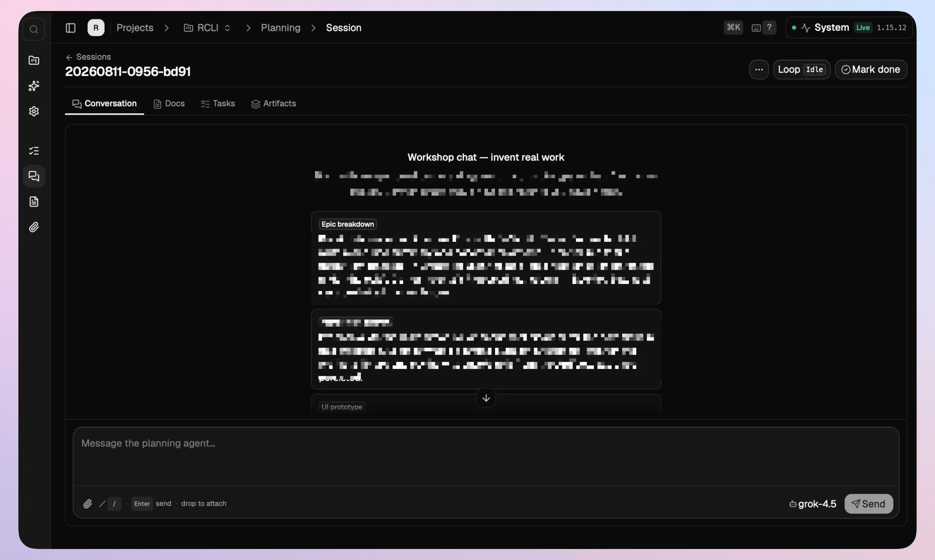This screenshot has width=935, height=560.
Task: Focus the Message the planning agent field
Action: pos(486,457)
